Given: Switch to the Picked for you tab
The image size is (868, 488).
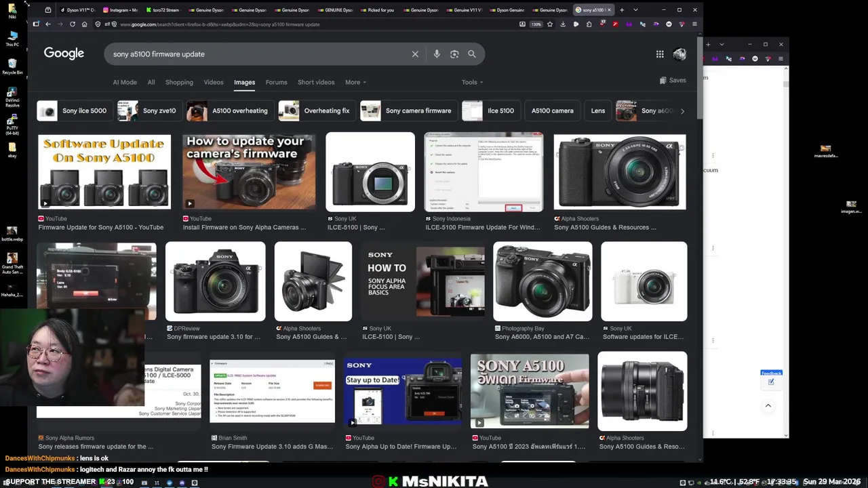Looking at the screenshot, I should click(x=378, y=10).
